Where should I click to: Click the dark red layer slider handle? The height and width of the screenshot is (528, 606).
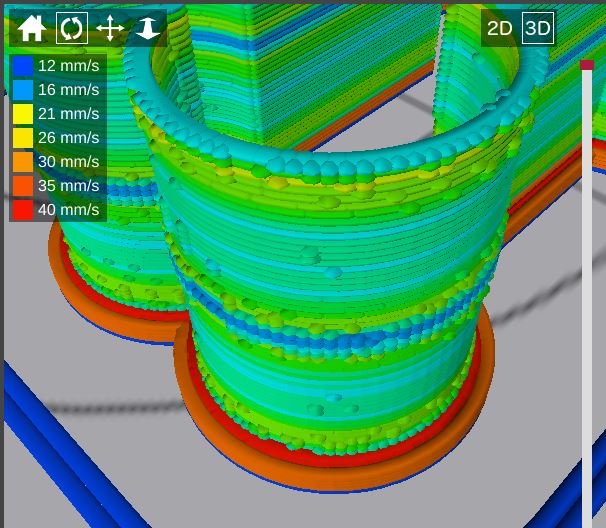click(x=587, y=65)
